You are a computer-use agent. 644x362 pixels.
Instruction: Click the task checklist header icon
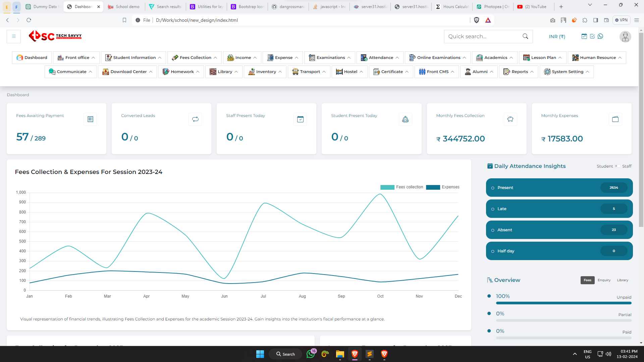coord(592,36)
